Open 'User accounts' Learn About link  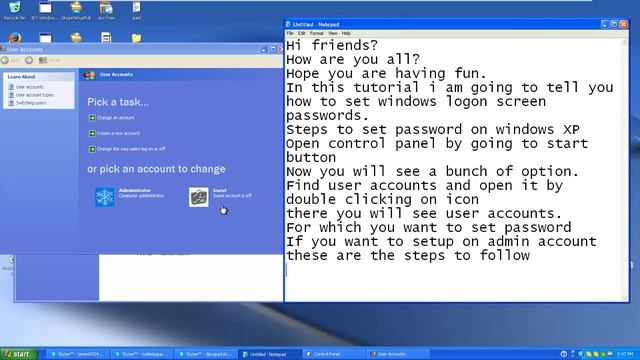[29, 87]
